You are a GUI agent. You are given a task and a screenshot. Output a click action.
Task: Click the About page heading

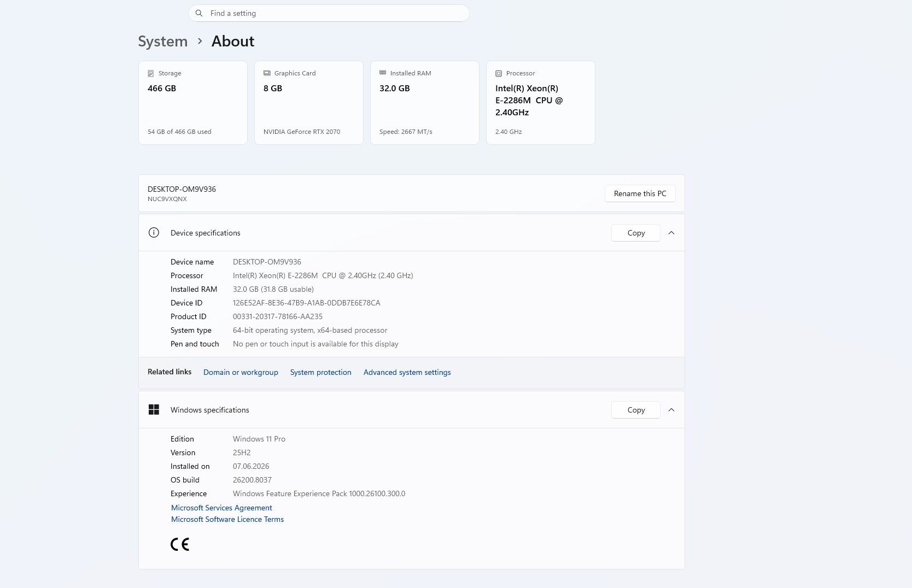tap(233, 42)
